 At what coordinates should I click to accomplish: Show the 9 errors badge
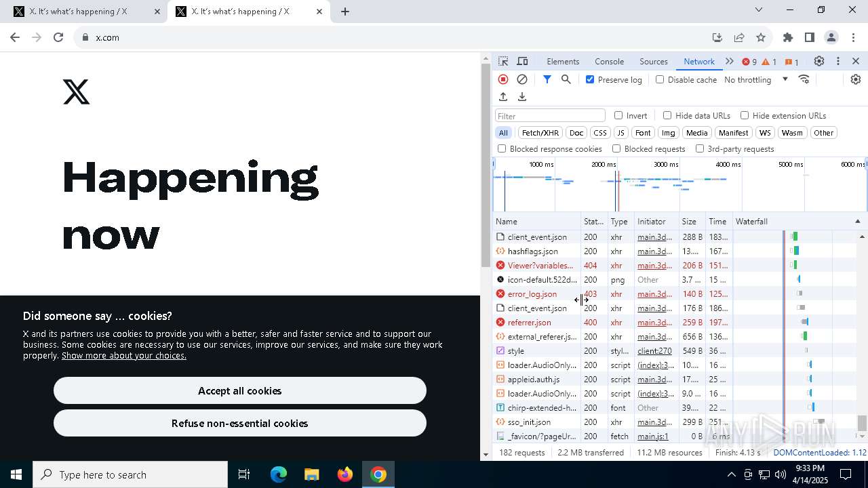coord(749,62)
